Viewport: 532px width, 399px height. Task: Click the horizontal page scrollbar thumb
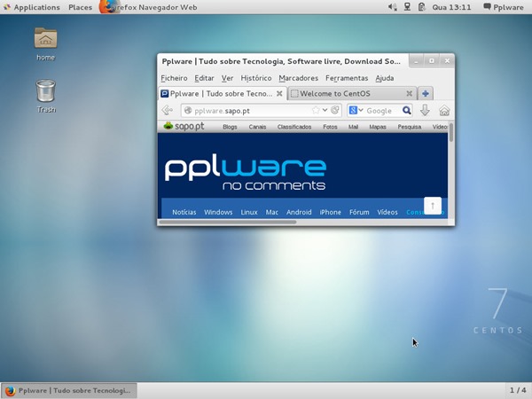click(227, 223)
